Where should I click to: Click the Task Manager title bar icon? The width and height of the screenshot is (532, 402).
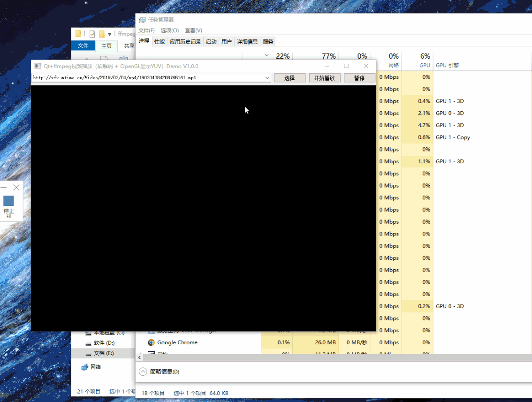pyautogui.click(x=142, y=20)
